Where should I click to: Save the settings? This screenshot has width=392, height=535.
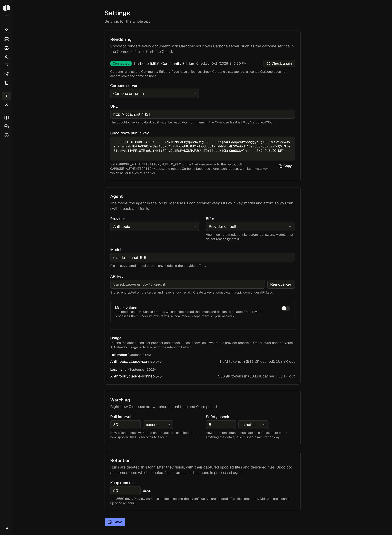(x=115, y=522)
